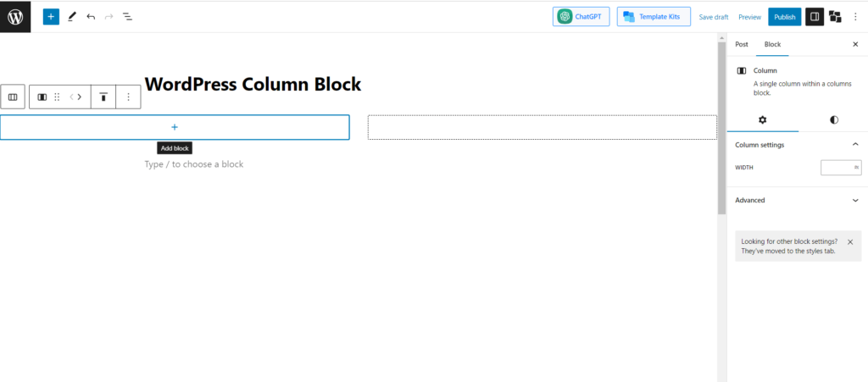This screenshot has height=382, width=868.
Task: Change vertical alignment of the column
Action: [x=103, y=97]
